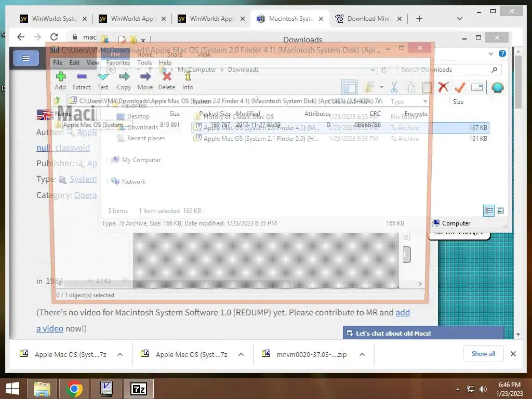Expand Network in Explorer navigation pane
This screenshot has width=532, height=399.
click(108, 181)
